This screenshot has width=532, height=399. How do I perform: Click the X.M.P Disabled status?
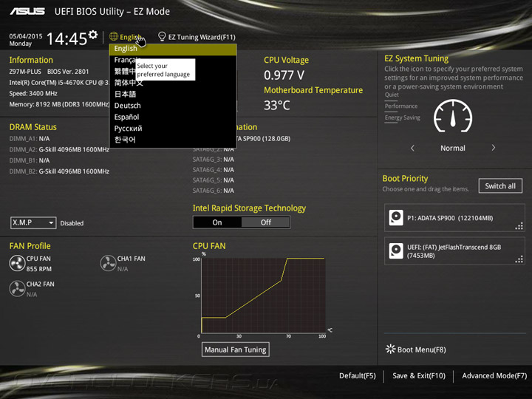(72, 223)
